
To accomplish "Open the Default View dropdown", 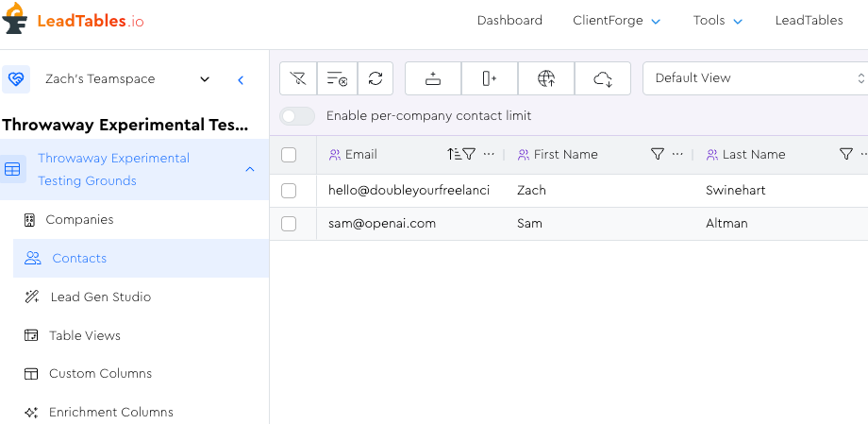I will [x=755, y=78].
